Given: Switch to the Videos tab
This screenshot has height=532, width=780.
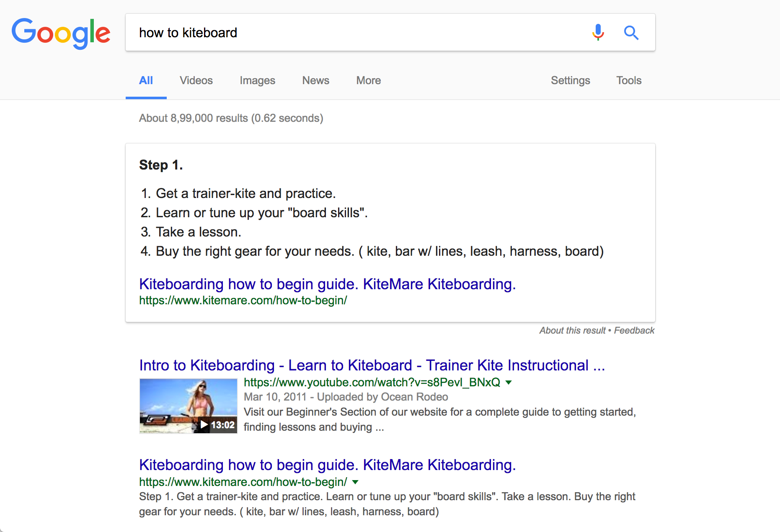Looking at the screenshot, I should click(x=196, y=80).
